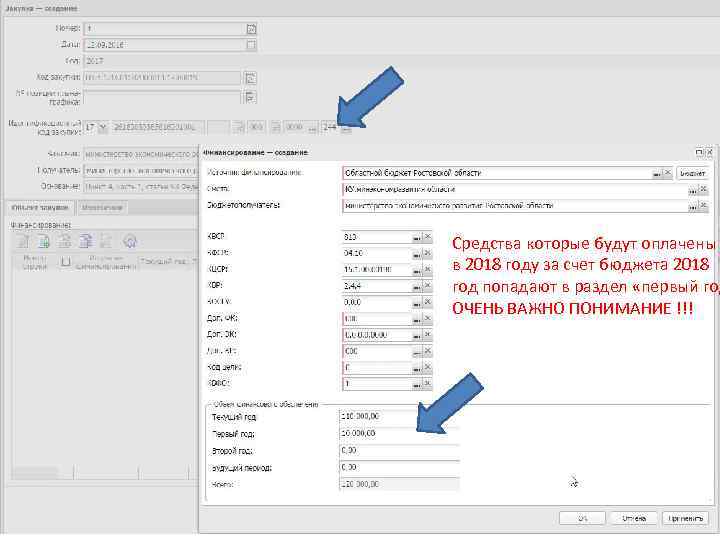Clear the КФСР value 04.10

[x=428, y=253]
